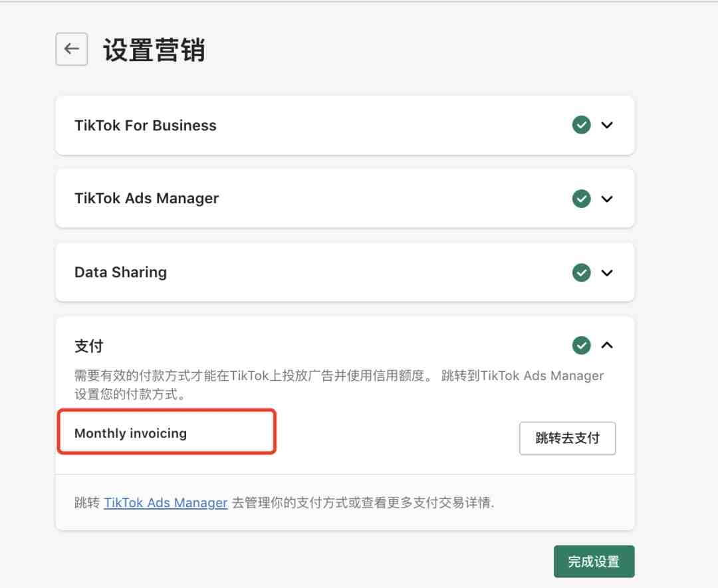Viewport: 718px width, 588px height.
Task: Click the 支付 section heading
Action: [89, 346]
